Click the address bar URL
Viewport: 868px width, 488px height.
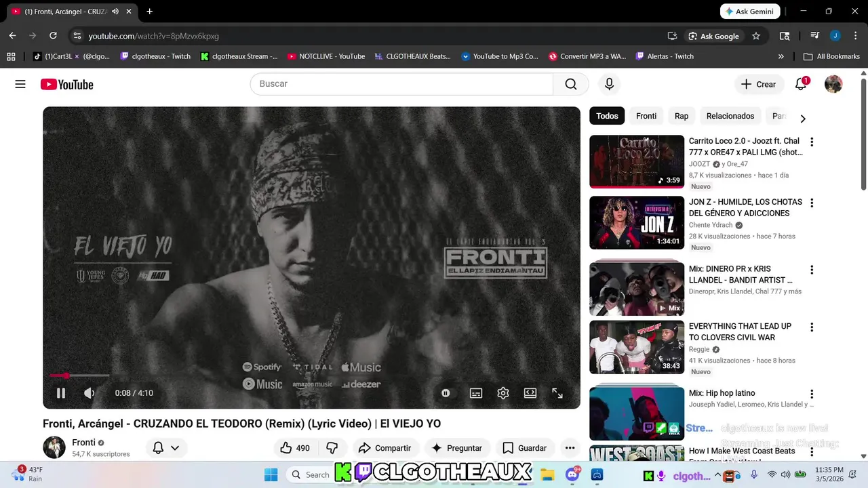(154, 36)
